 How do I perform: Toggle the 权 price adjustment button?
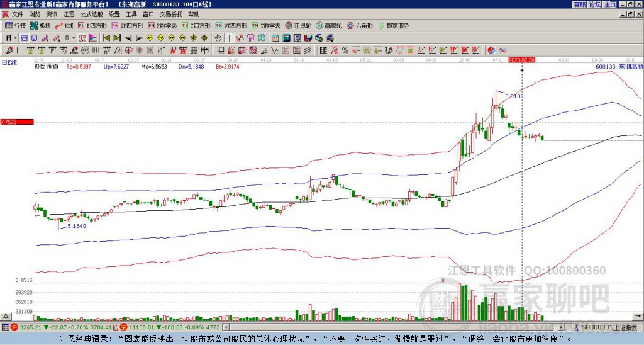[x=82, y=38]
